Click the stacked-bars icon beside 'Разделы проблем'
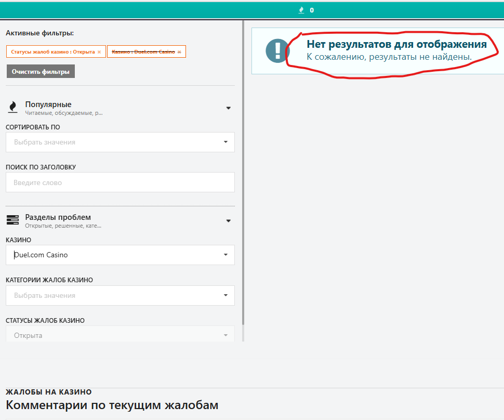504x420 pixels. click(x=12, y=220)
